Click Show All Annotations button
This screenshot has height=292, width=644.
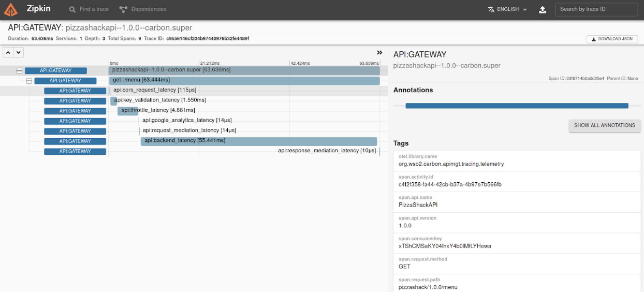point(605,125)
